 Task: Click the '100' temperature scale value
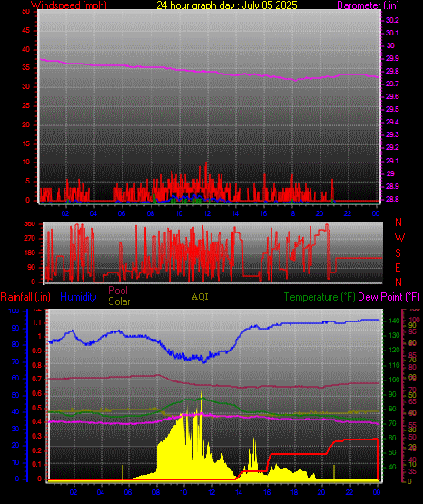[394, 380]
